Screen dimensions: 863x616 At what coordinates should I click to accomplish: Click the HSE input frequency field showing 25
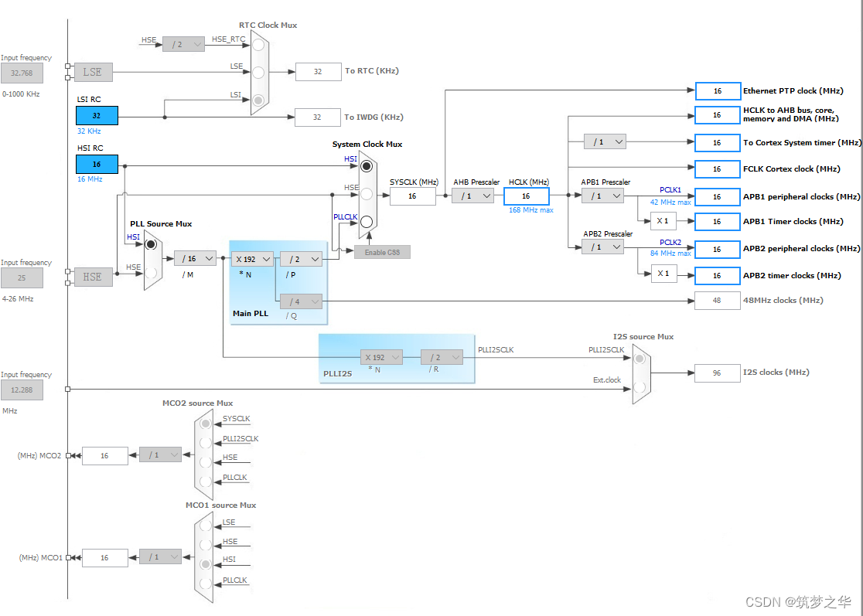tap(22, 277)
